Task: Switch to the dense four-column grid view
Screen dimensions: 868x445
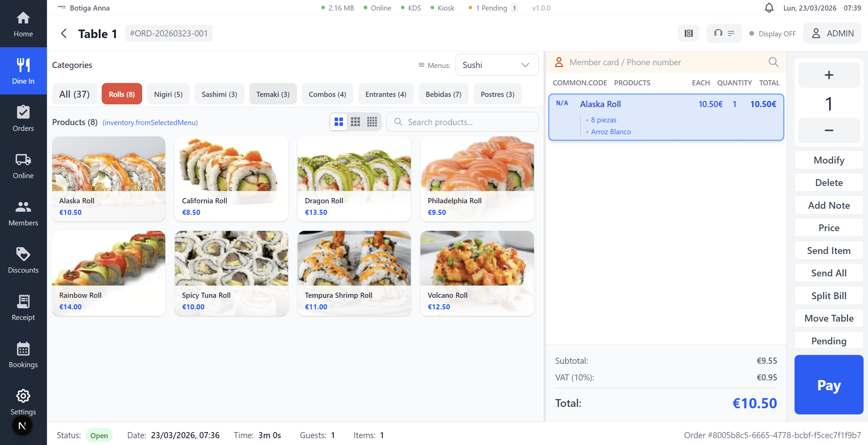Action: pyautogui.click(x=372, y=122)
